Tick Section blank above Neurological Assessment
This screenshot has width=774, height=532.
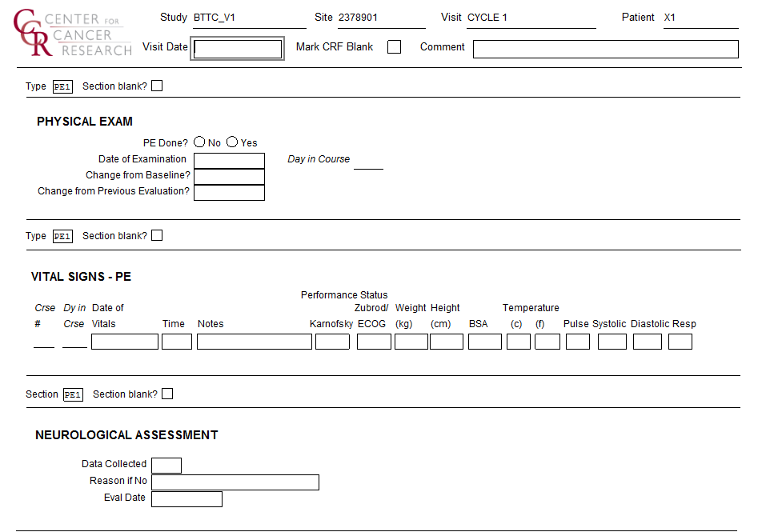tap(167, 394)
